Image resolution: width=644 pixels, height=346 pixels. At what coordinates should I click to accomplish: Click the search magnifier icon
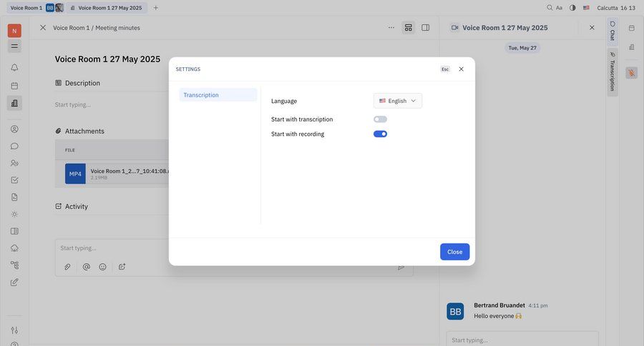coord(550,8)
